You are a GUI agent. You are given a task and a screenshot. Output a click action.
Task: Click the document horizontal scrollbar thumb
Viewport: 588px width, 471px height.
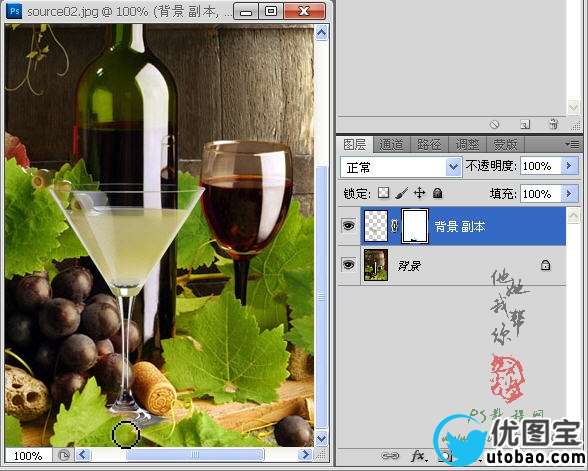[x=195, y=455]
